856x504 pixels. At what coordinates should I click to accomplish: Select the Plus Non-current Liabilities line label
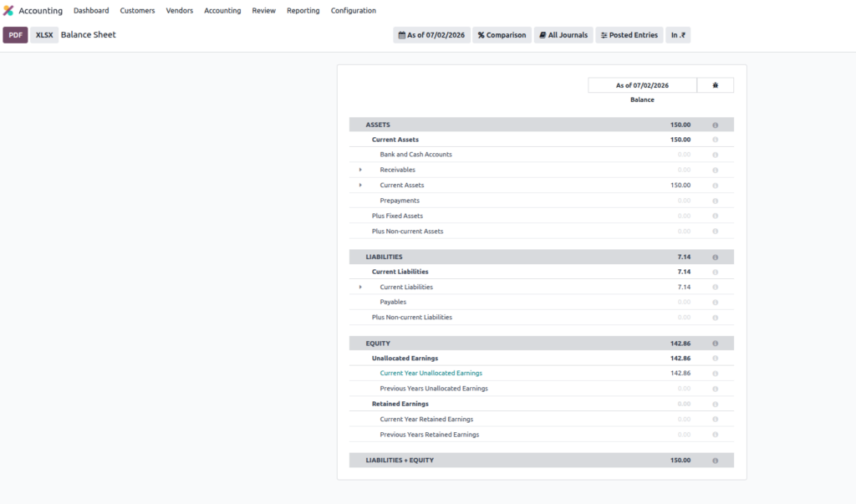411,318
